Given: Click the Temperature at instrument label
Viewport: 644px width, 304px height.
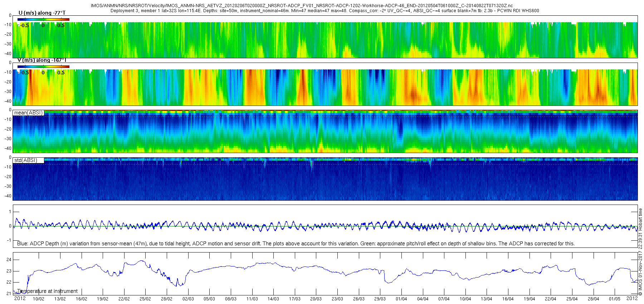Looking at the screenshot, I should coord(47,291).
